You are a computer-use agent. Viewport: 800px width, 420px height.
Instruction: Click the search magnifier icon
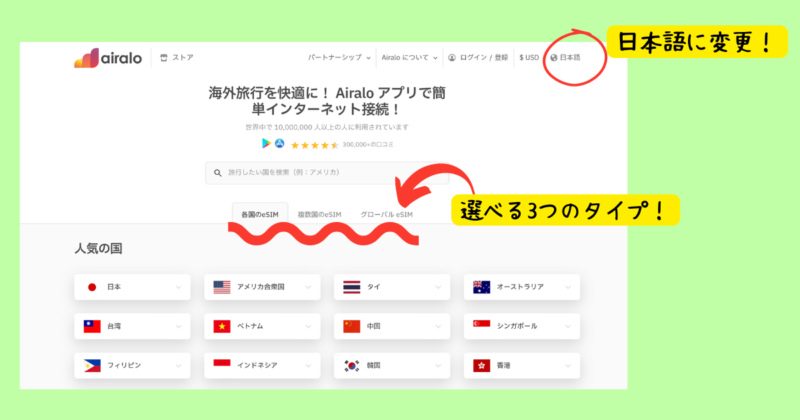[218, 173]
